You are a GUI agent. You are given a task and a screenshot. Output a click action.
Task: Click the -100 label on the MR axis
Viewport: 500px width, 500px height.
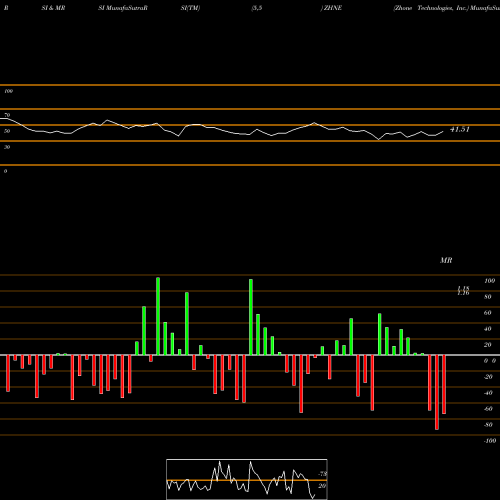coord(490,441)
